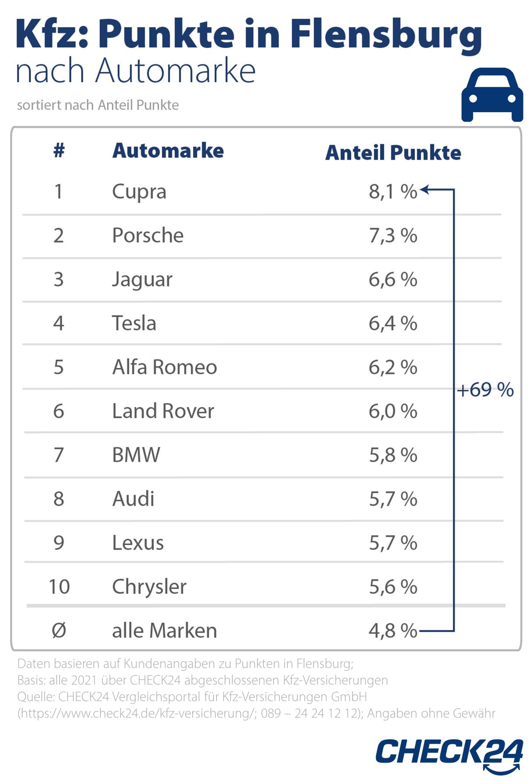Click the blue car icon
The width and height of the screenshot is (532, 784).
pos(492,95)
